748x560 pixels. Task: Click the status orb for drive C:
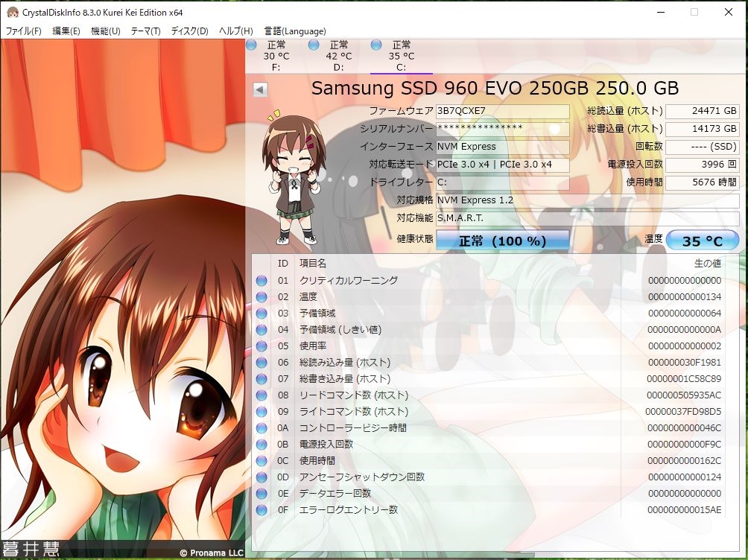376,45
